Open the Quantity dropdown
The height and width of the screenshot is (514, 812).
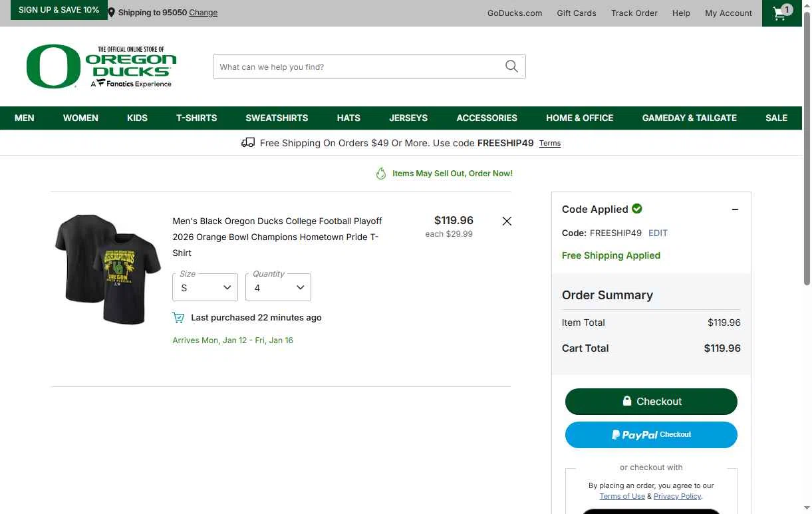click(279, 287)
